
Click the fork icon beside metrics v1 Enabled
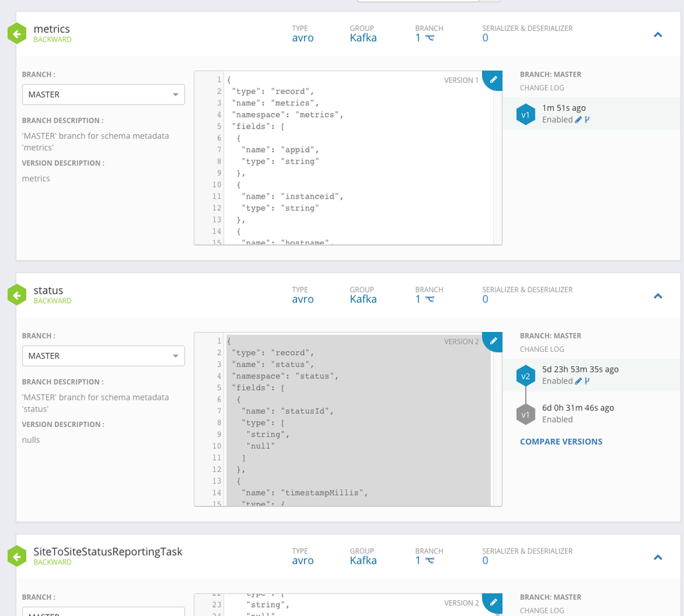pos(587,120)
